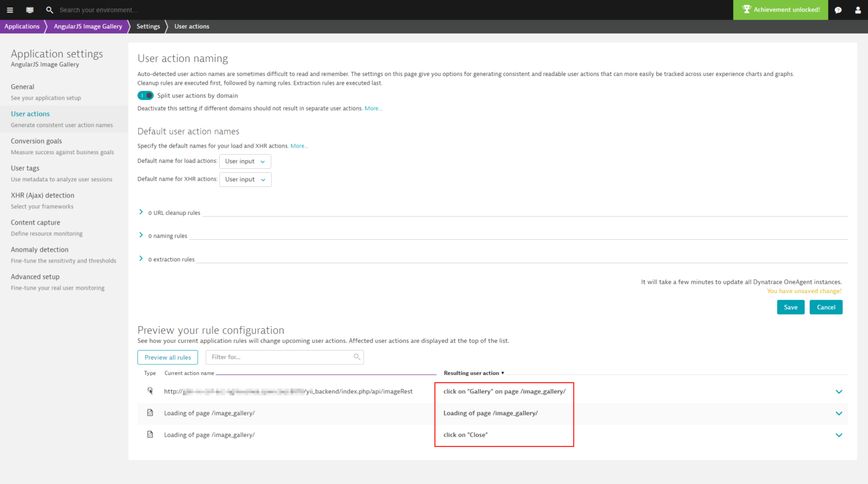Expand the naming rules section

click(141, 235)
